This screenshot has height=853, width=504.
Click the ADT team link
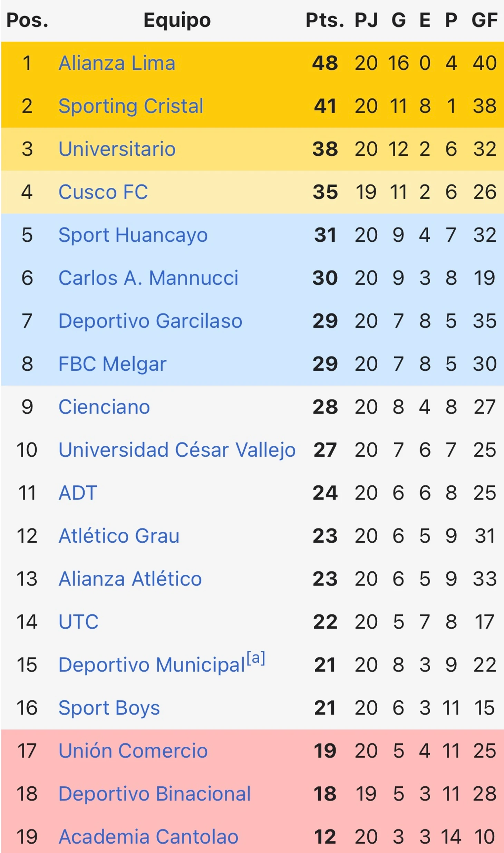pyautogui.click(x=78, y=493)
